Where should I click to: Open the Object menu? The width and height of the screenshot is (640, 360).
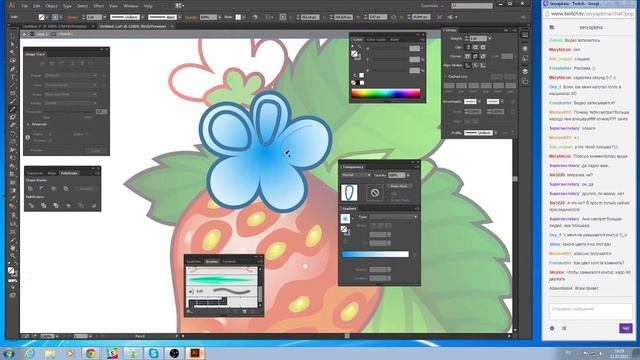click(51, 6)
